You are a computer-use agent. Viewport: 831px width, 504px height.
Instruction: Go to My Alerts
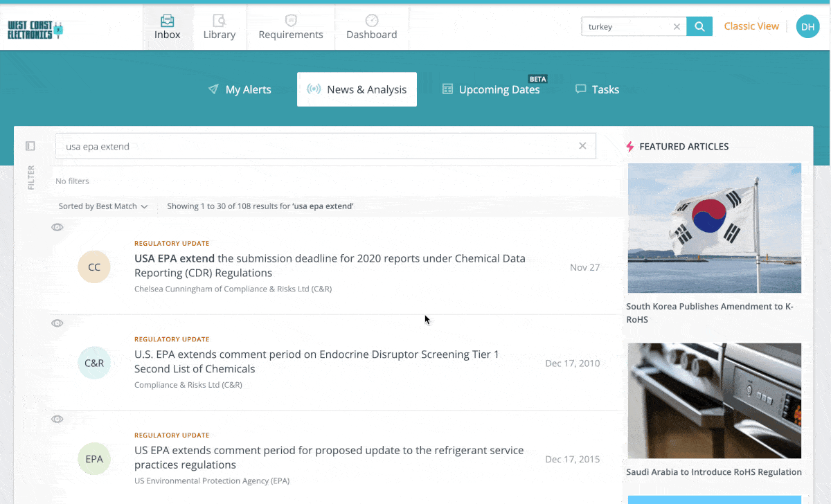click(240, 89)
